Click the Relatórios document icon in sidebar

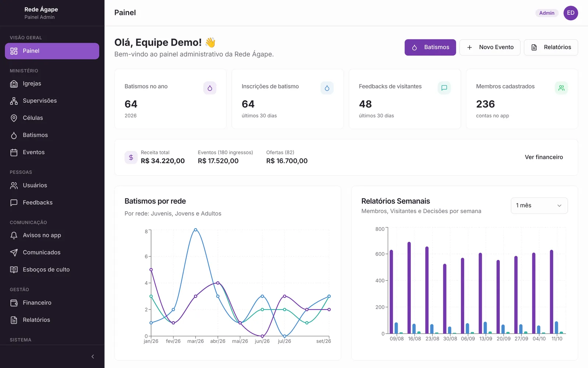[x=14, y=320]
